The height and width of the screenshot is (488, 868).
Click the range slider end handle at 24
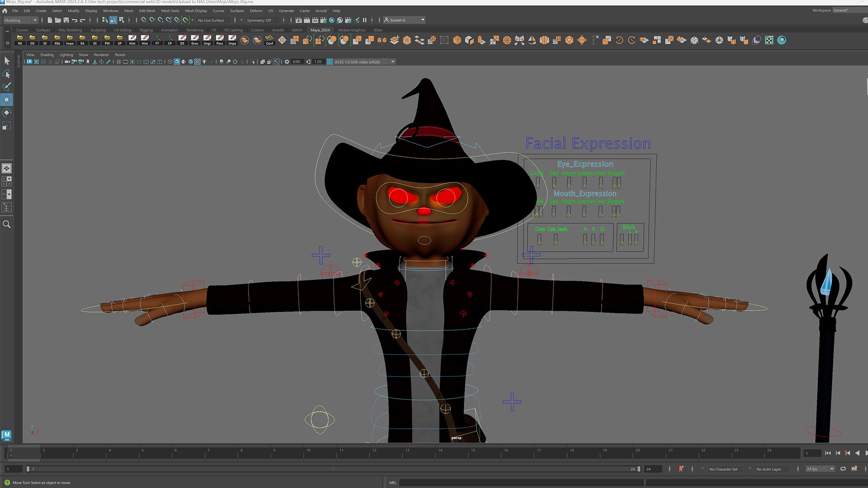639,469
